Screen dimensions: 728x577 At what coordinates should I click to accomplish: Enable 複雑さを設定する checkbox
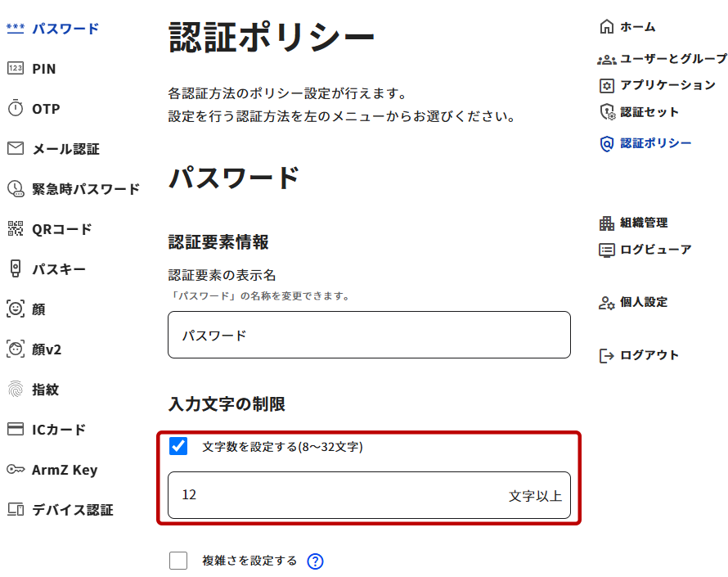pyautogui.click(x=178, y=561)
